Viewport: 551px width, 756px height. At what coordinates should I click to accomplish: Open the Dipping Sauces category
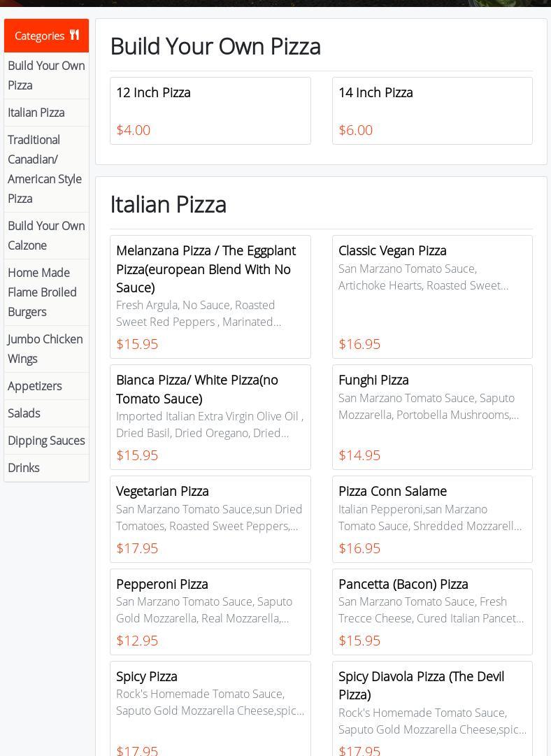tap(46, 441)
